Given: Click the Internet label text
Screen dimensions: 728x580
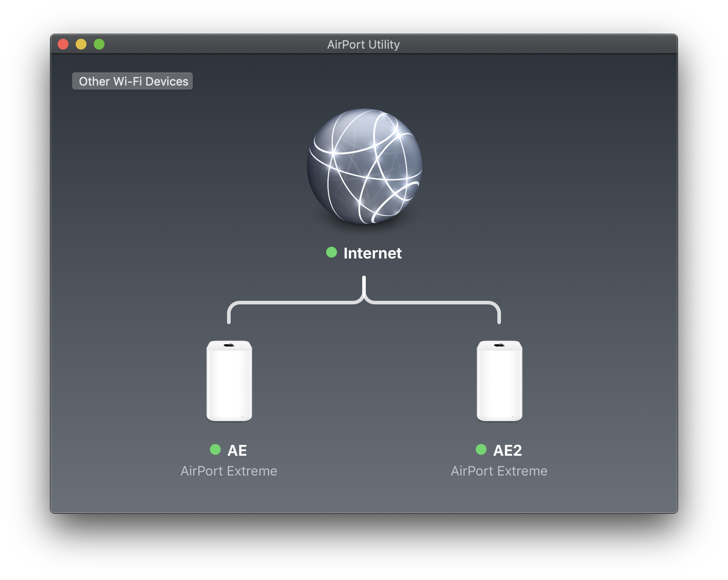Looking at the screenshot, I should click(373, 253).
